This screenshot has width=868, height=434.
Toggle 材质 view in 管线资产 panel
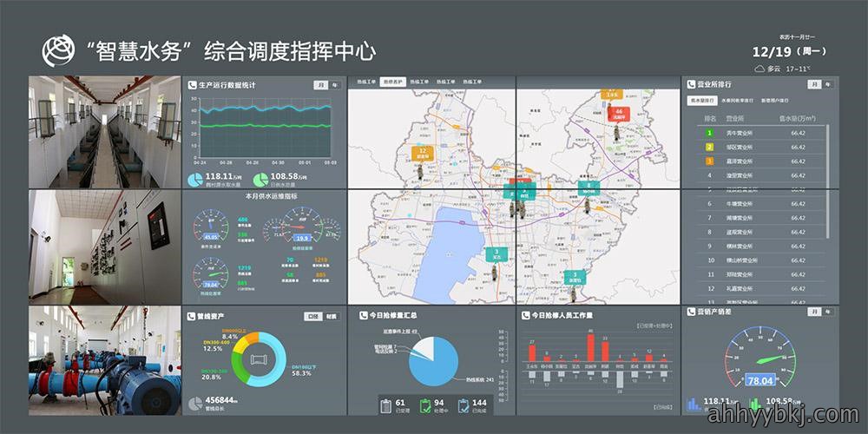tap(332, 317)
